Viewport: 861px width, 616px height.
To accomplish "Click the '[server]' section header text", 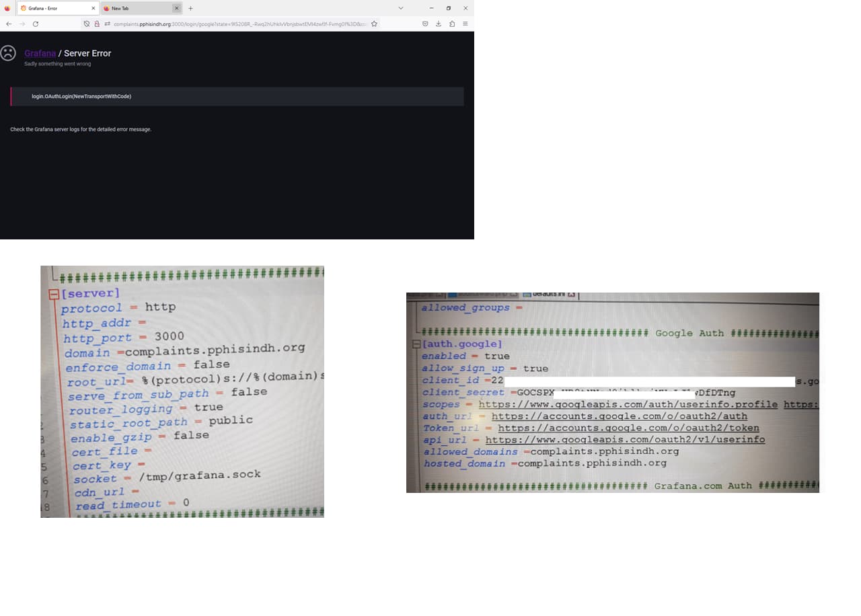I will (x=90, y=294).
